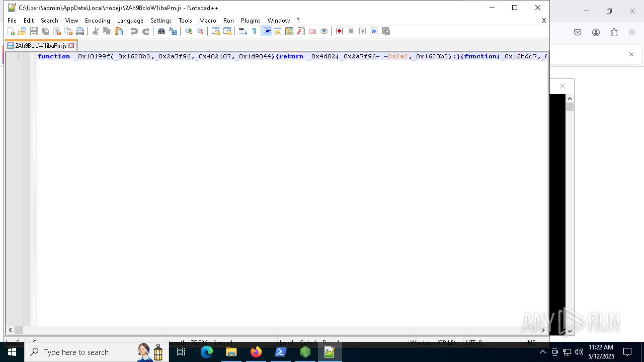Open the Search menu
The height and width of the screenshot is (362, 644).
point(49,21)
